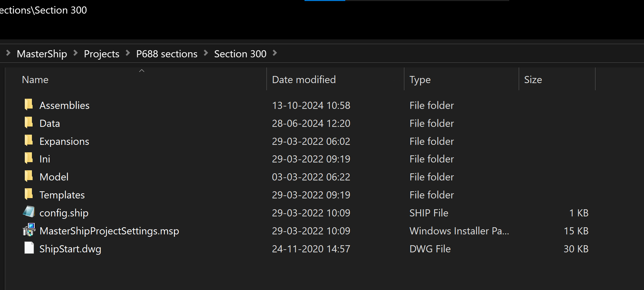Click the ShipStart.dwg file icon
Viewport: 644px width, 290px height.
coord(29,248)
